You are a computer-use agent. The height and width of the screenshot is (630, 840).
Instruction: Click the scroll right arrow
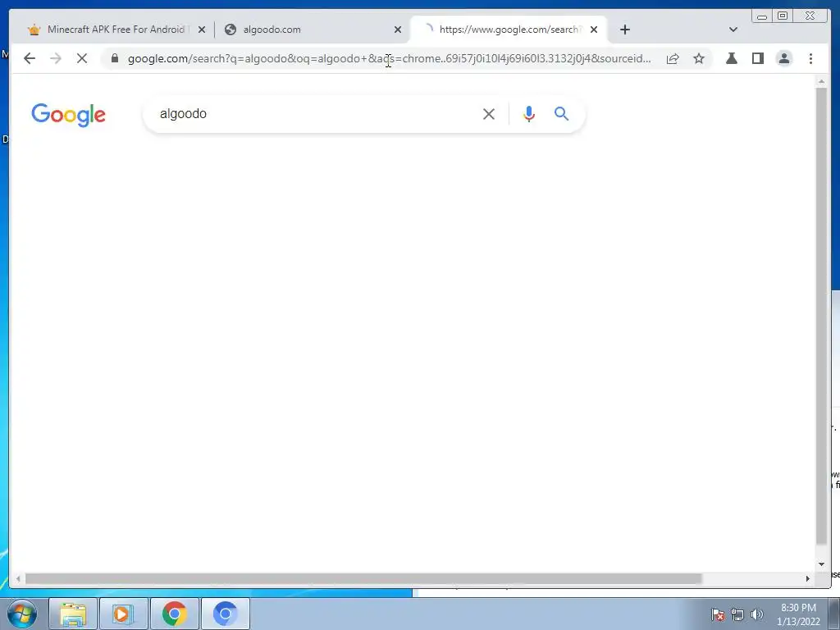[x=808, y=578]
